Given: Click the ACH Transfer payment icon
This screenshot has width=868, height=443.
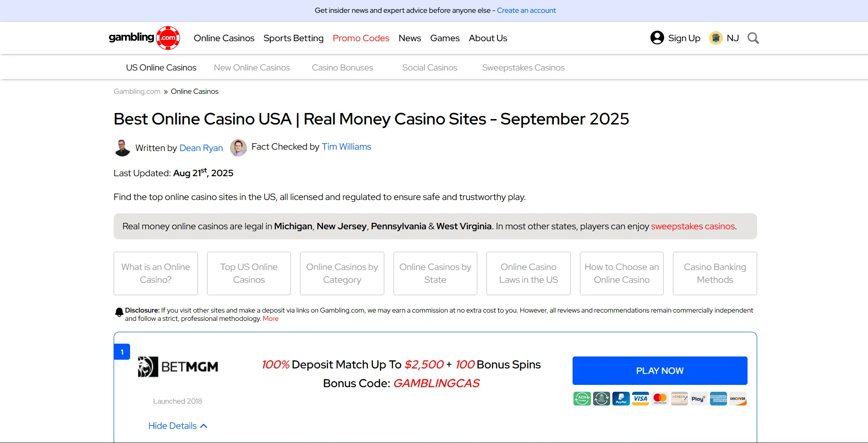Looking at the screenshot, I should click(x=581, y=398).
